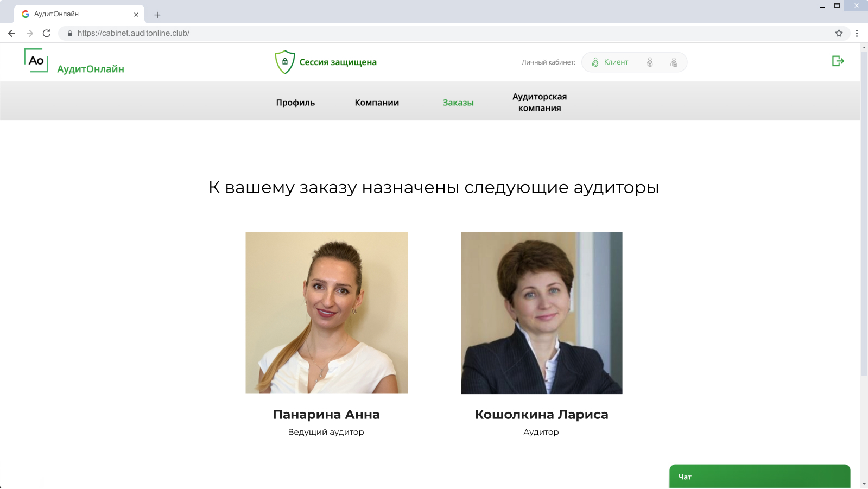Switch to the person-with-document cabinet role icon
The height and width of the screenshot is (489, 868).
[674, 62]
